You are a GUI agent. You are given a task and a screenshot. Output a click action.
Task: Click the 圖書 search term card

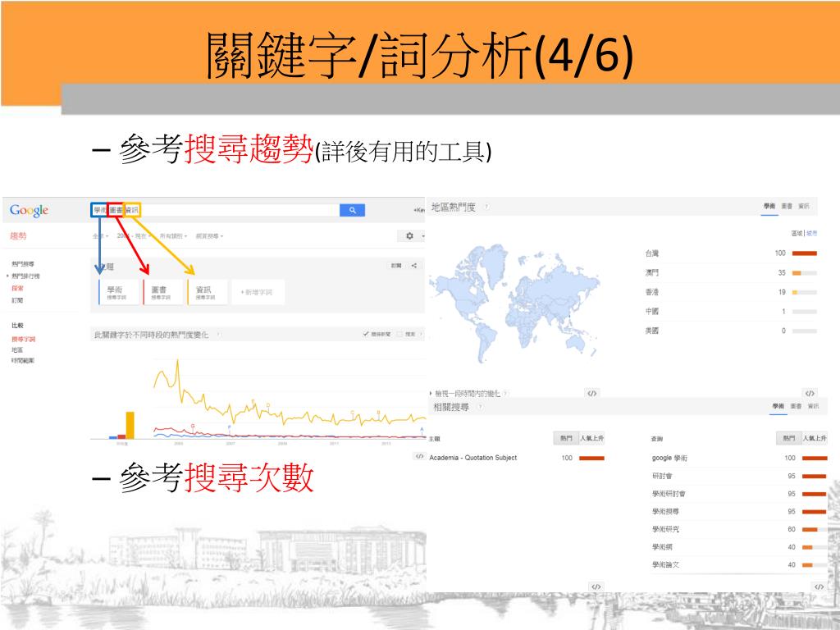pos(163,292)
